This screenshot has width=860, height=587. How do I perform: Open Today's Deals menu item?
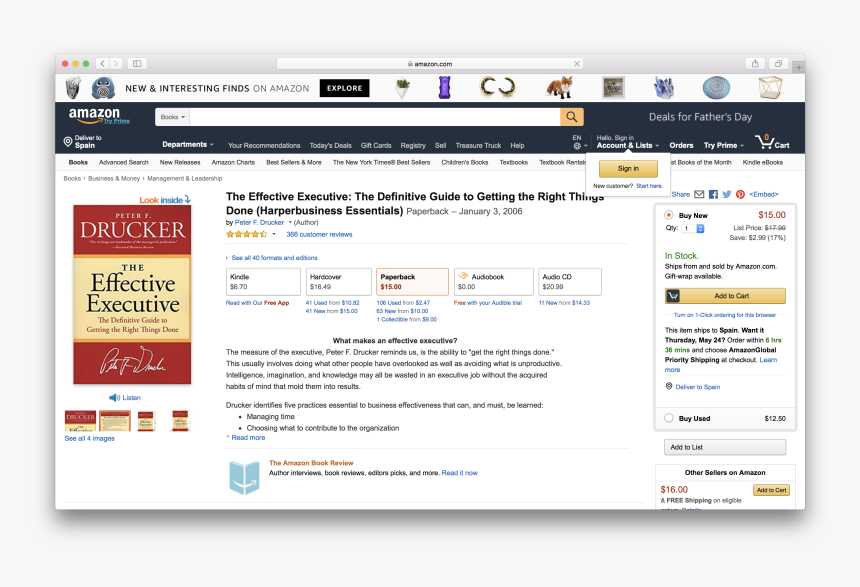[x=330, y=145]
